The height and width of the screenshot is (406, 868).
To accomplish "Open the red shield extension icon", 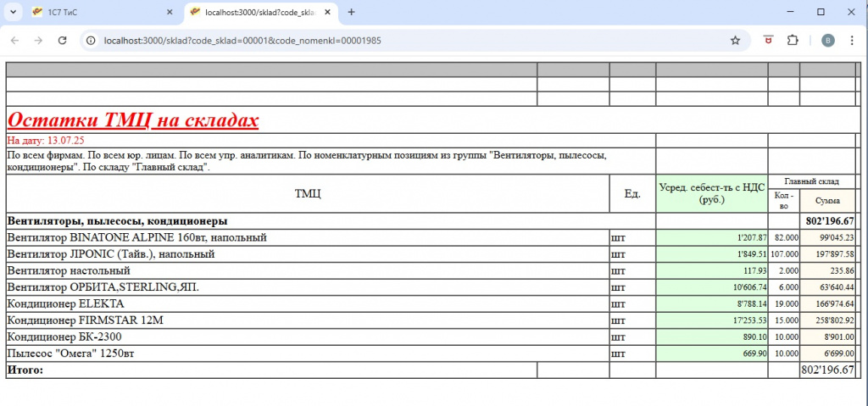I will [768, 41].
